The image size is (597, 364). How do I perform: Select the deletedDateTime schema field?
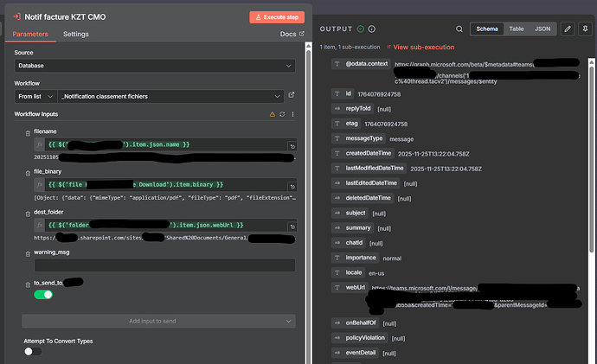tap(363, 198)
